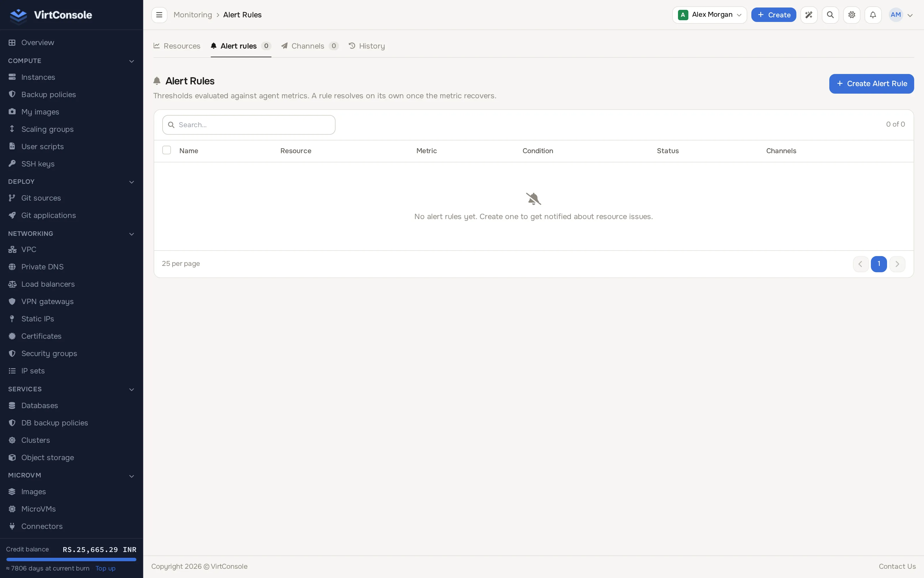Screen dimensions: 924x578
Task: Focus the alert rules Search field
Action: click(x=249, y=125)
